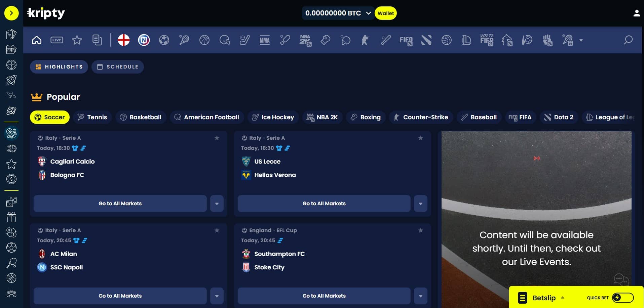Select the MMA icon in sports bar
Screen dimensions: 644x308
pos(265,40)
